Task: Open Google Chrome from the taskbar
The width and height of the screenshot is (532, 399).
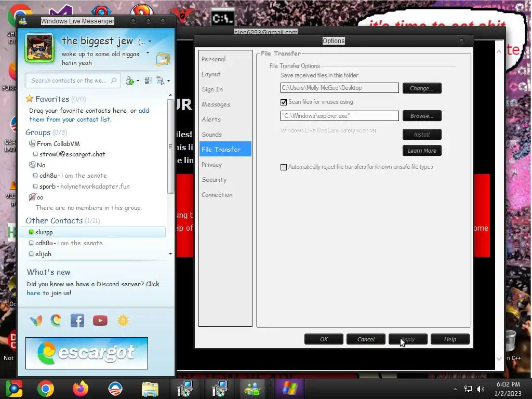Action: tap(46, 389)
